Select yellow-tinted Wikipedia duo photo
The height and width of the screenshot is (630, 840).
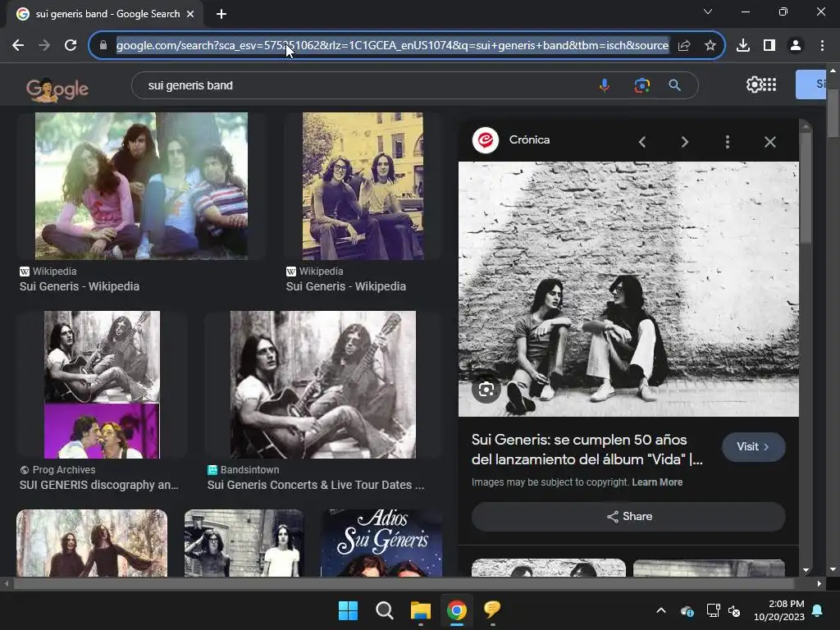tap(363, 186)
